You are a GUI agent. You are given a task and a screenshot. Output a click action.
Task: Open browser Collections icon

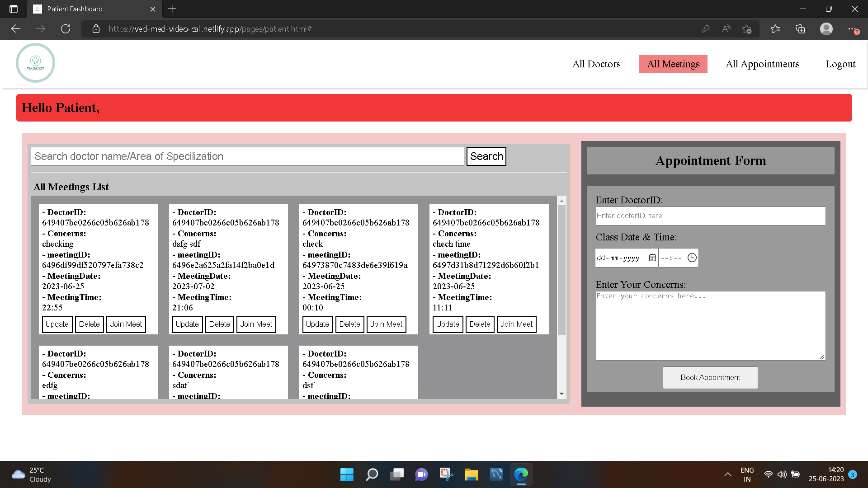tap(800, 29)
